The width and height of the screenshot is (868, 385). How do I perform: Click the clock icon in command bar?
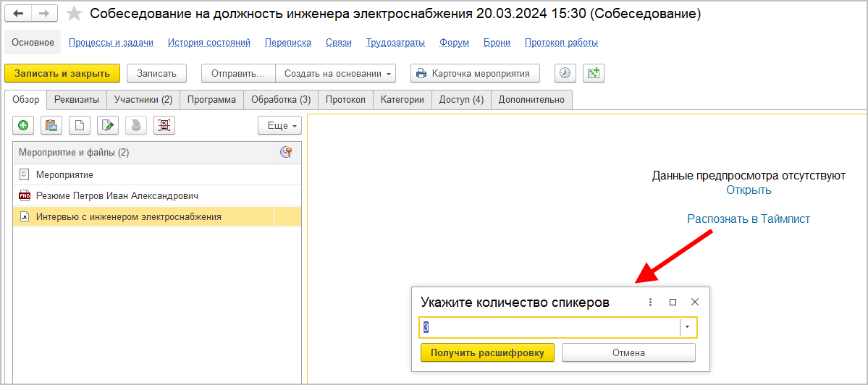coord(565,73)
